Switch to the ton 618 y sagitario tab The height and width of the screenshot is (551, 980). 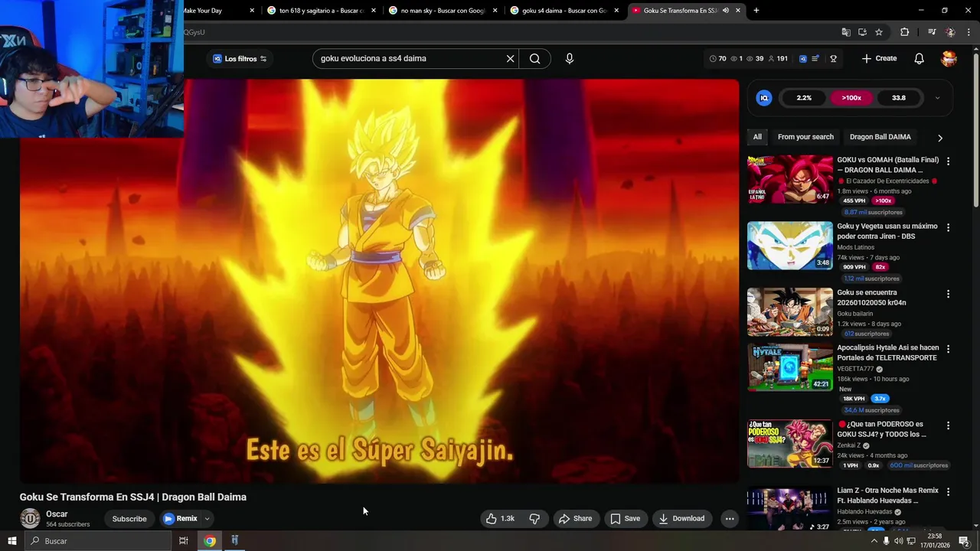[322, 11]
